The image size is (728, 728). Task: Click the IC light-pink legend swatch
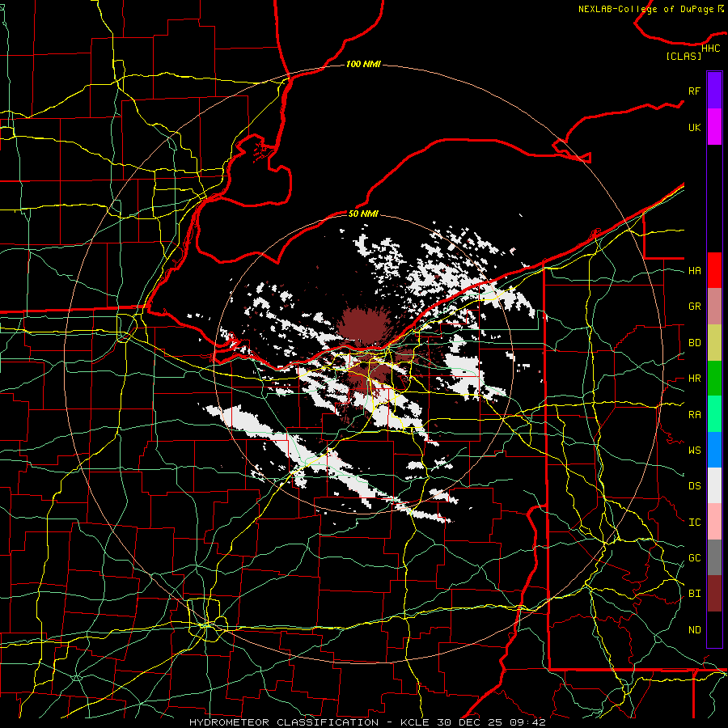coord(714,522)
